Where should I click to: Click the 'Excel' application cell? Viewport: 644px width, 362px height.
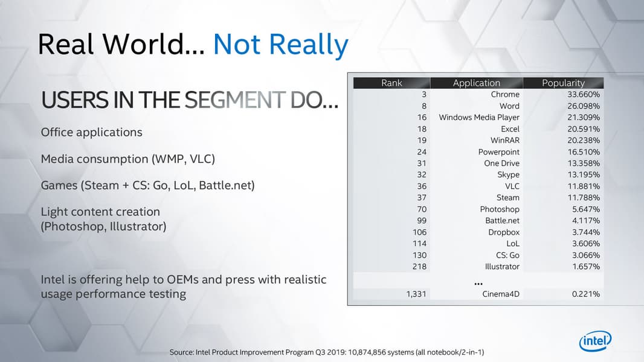510,129
